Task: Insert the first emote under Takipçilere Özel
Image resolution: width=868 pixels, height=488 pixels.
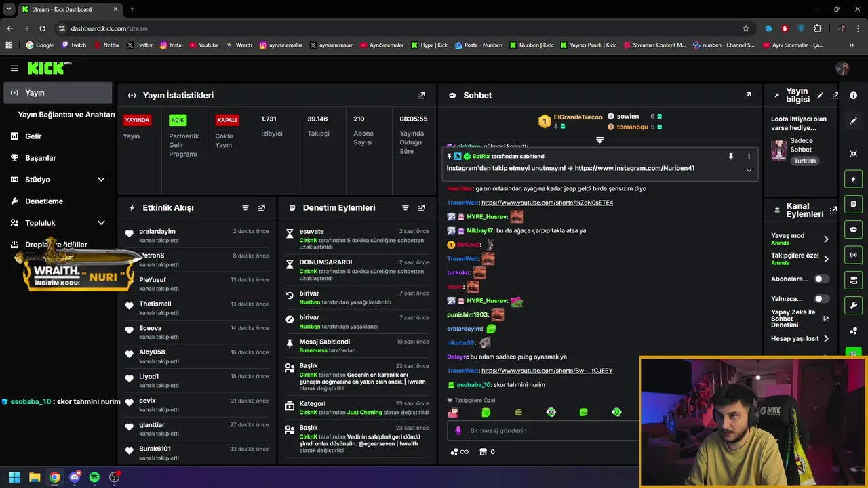Action: [x=453, y=412]
